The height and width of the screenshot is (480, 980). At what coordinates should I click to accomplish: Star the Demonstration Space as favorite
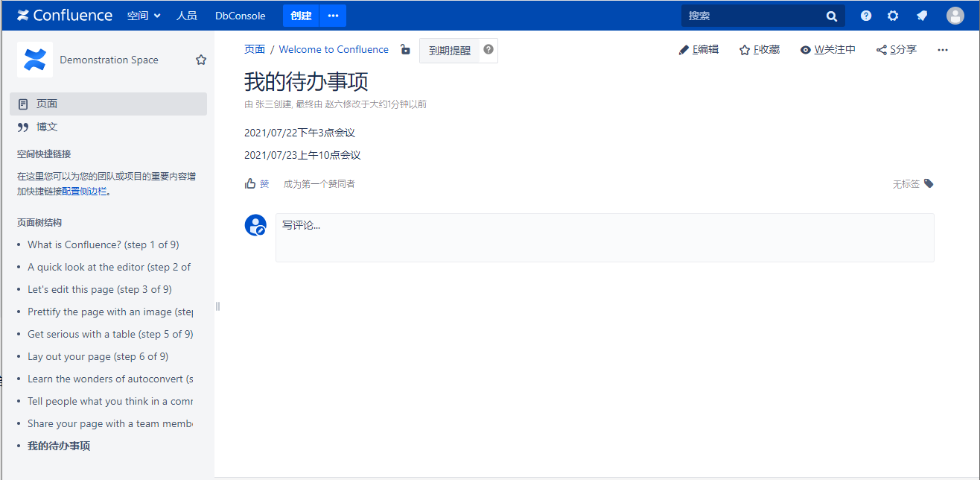201,60
